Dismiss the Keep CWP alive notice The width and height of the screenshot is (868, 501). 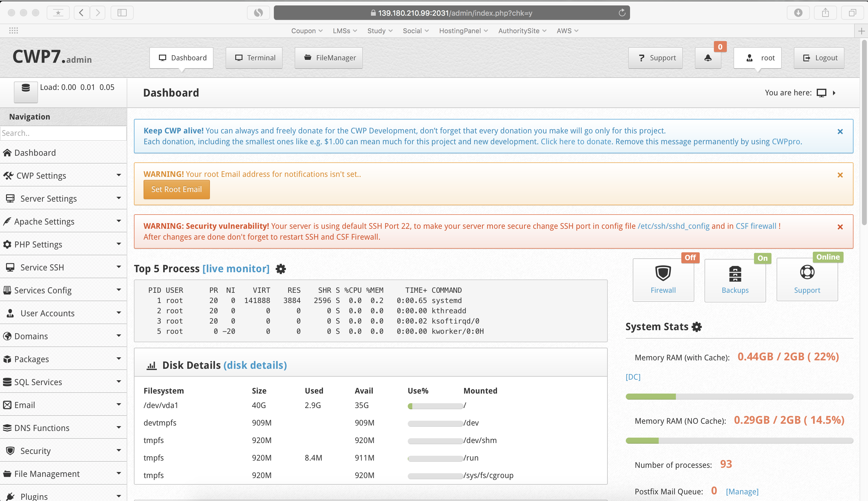click(x=840, y=132)
